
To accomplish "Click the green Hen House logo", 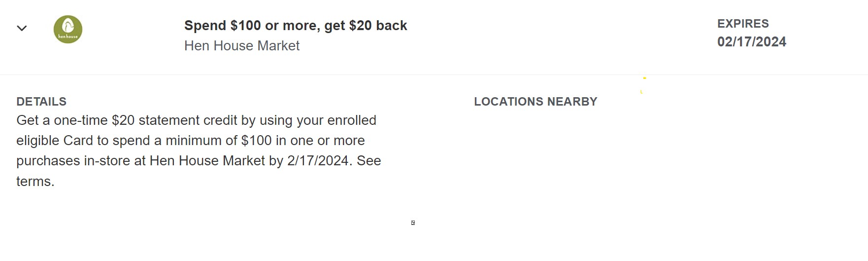I will 68,29.
